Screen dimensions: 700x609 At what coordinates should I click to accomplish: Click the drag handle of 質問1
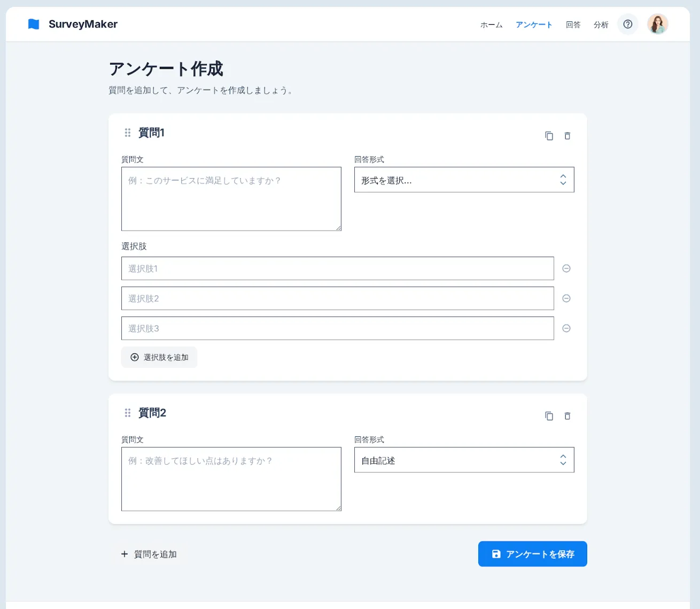pyautogui.click(x=128, y=133)
